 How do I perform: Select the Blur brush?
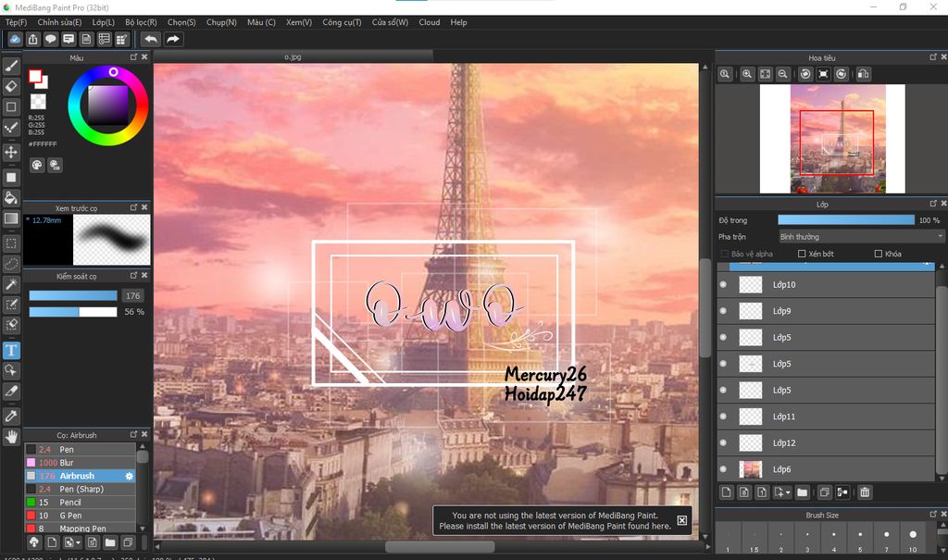pyautogui.click(x=80, y=463)
